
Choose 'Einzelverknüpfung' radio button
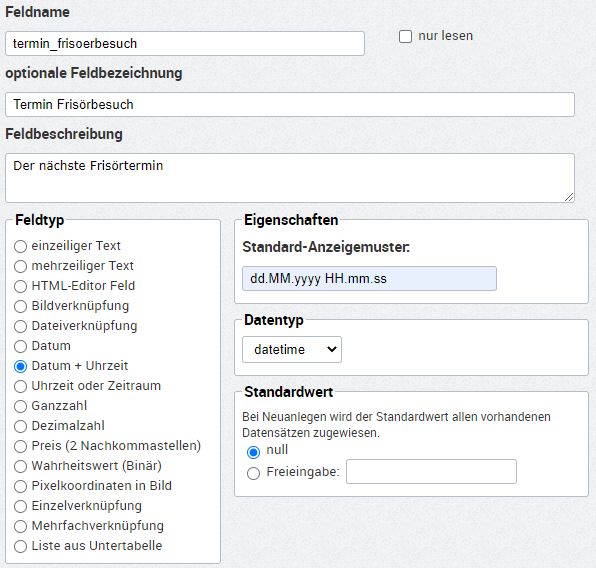20,506
